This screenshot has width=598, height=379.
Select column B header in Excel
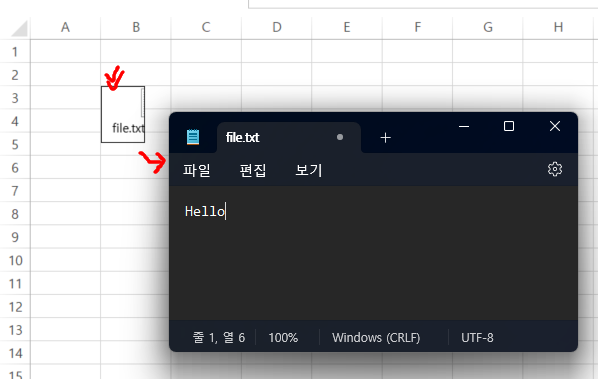(136, 27)
